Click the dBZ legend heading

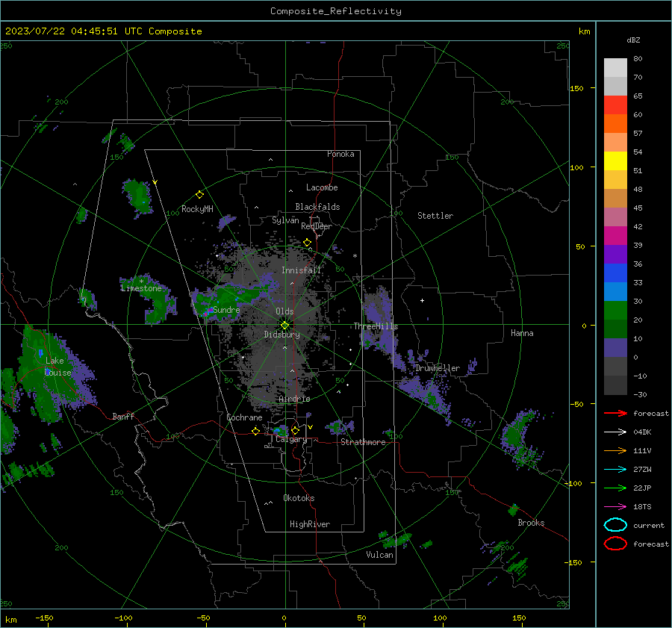pos(633,40)
